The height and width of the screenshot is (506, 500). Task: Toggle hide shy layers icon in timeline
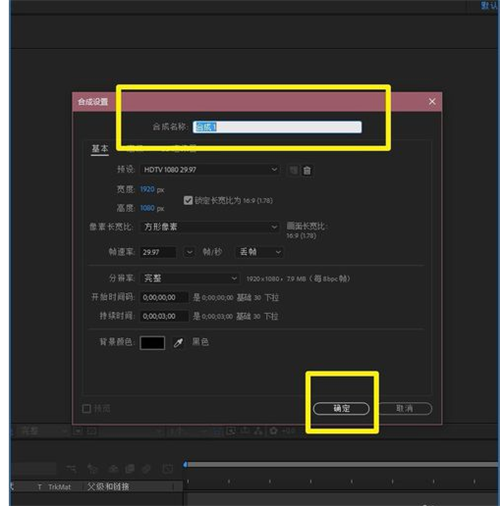tap(114, 469)
